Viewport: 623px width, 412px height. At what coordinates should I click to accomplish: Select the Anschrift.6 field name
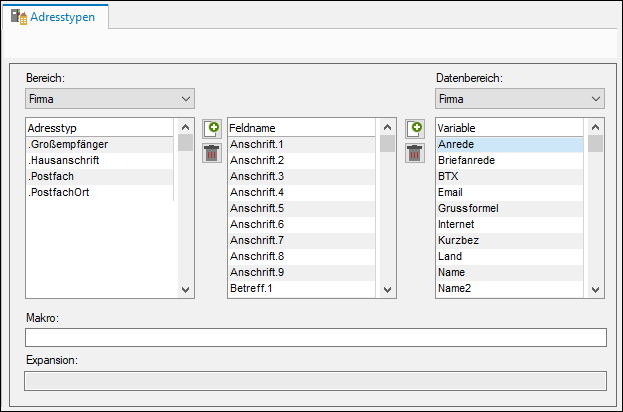[302, 224]
